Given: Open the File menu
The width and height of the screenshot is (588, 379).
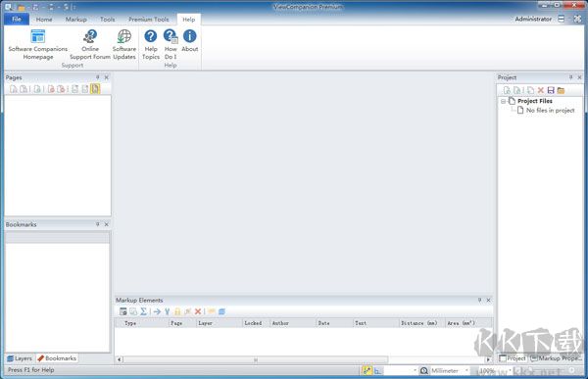Looking at the screenshot, I should click(17, 20).
